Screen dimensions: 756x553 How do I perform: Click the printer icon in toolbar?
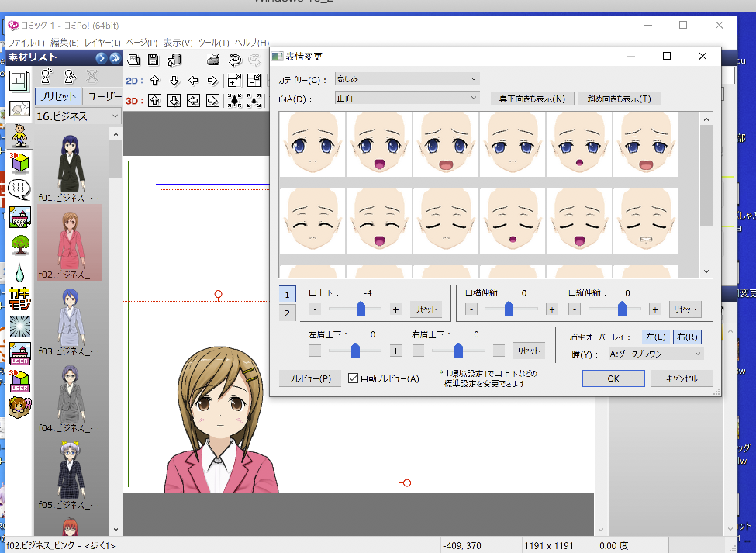coord(214,60)
